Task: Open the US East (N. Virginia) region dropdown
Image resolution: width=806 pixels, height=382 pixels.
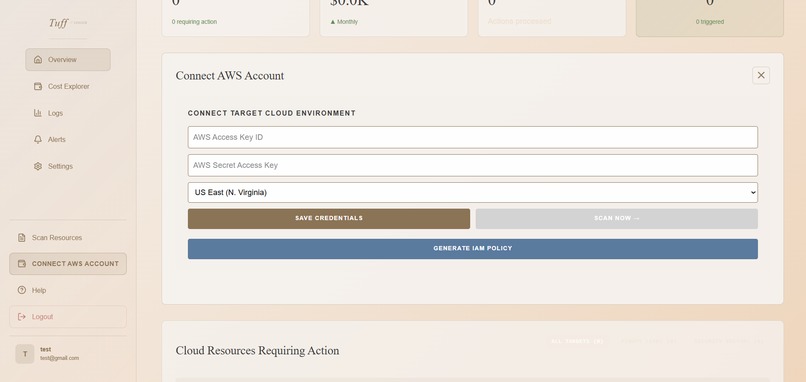Action: [x=472, y=192]
